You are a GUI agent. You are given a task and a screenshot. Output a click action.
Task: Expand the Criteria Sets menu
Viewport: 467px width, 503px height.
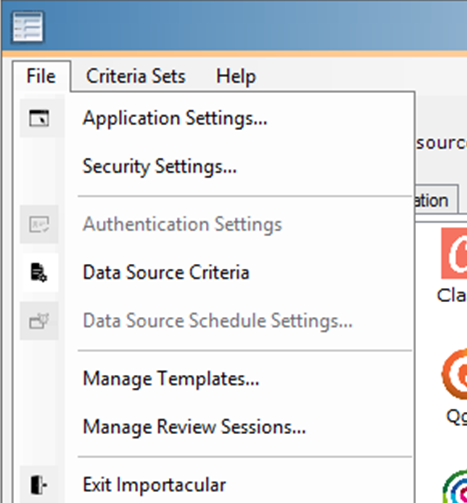click(x=136, y=76)
